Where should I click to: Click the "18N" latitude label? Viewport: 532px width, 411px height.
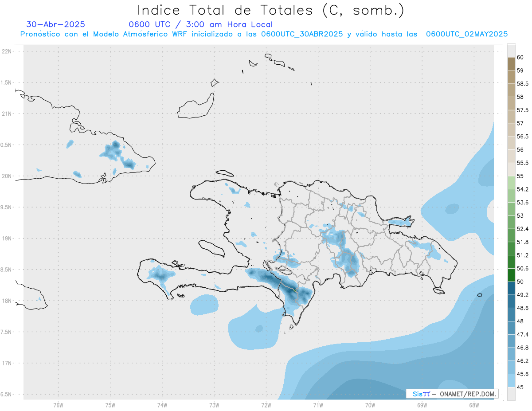tap(8, 301)
